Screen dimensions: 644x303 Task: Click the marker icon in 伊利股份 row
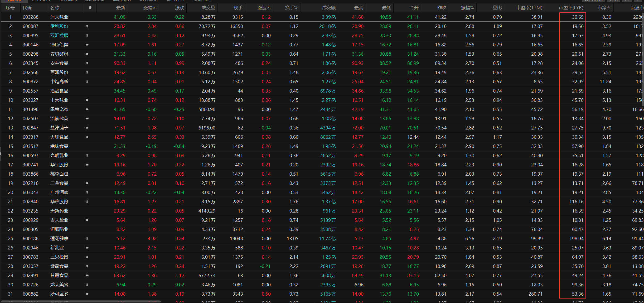(x=87, y=26)
